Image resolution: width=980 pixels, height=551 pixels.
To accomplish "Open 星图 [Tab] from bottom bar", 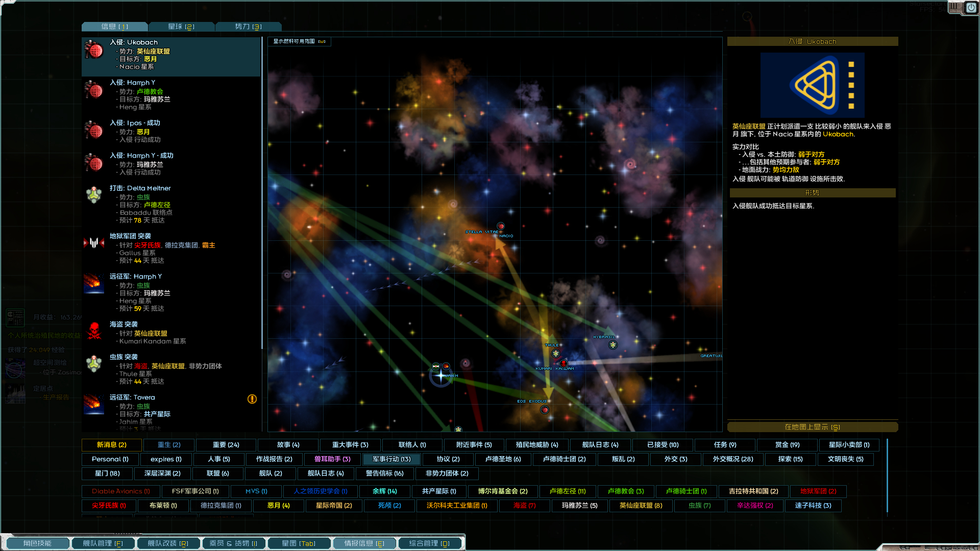I will [299, 543].
